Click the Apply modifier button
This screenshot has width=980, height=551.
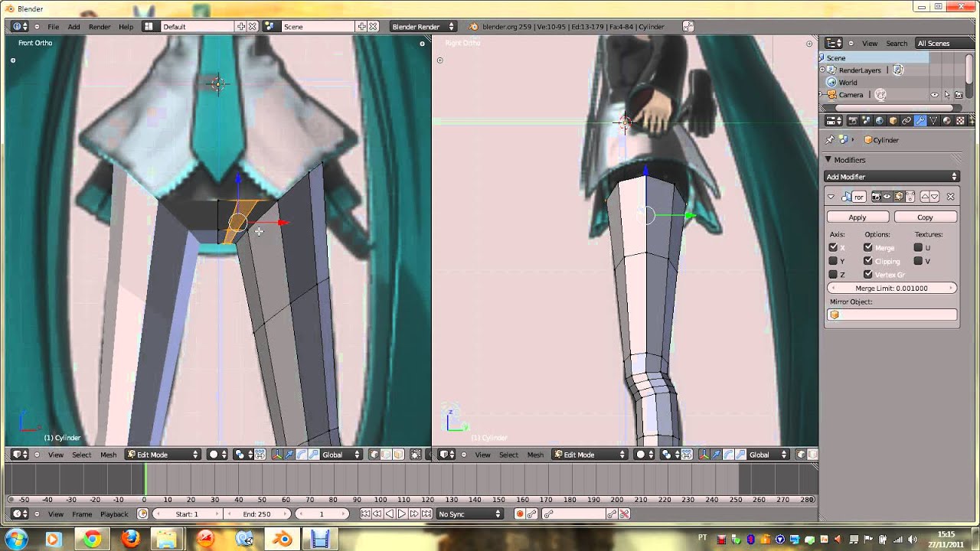pyautogui.click(x=857, y=217)
